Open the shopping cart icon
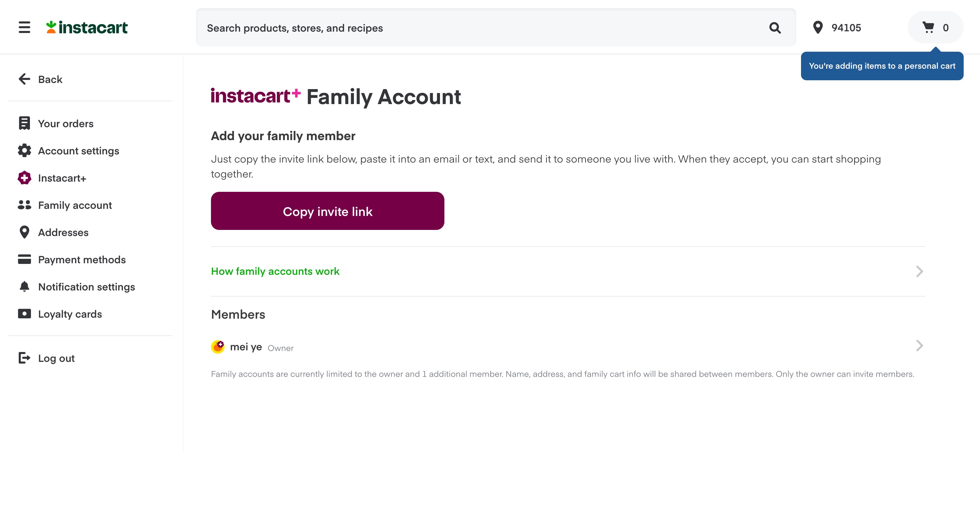Viewport: 980px width, 519px height. (928, 27)
